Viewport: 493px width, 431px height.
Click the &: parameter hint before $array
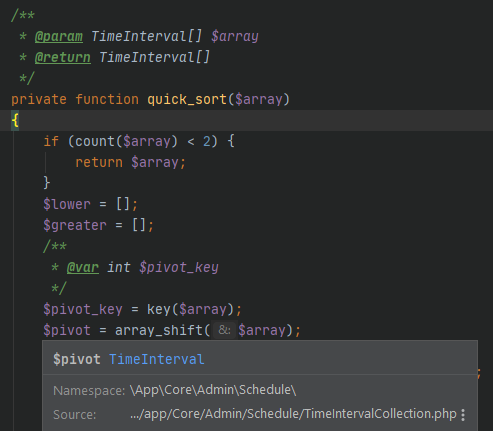[224, 330]
